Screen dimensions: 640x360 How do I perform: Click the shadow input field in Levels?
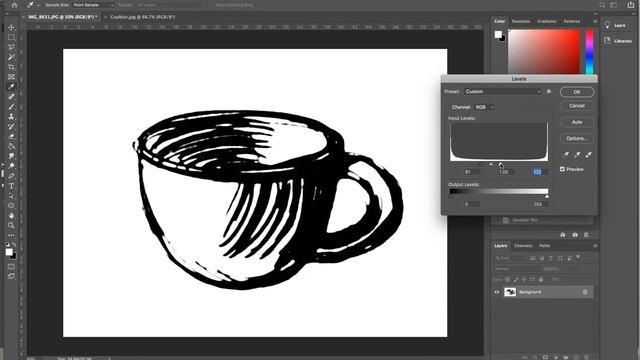(472, 172)
